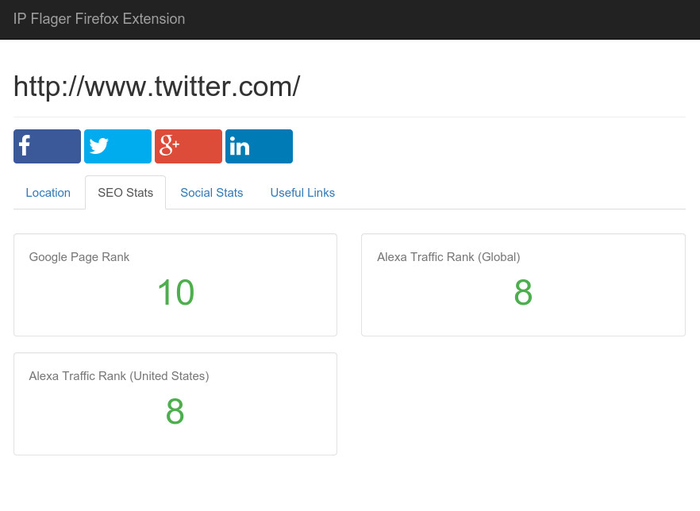700x511 pixels.
Task: Click the Google Page Rank label
Action: point(79,257)
